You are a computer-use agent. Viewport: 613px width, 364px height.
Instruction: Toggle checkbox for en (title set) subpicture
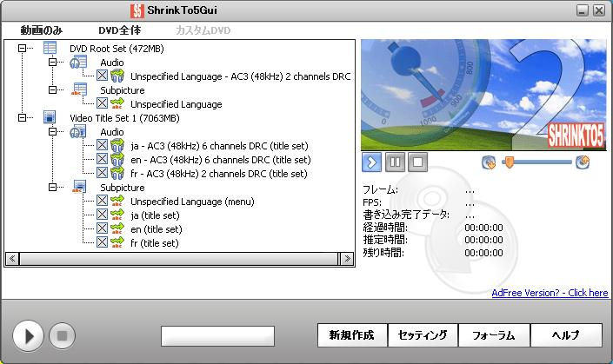tap(102, 228)
